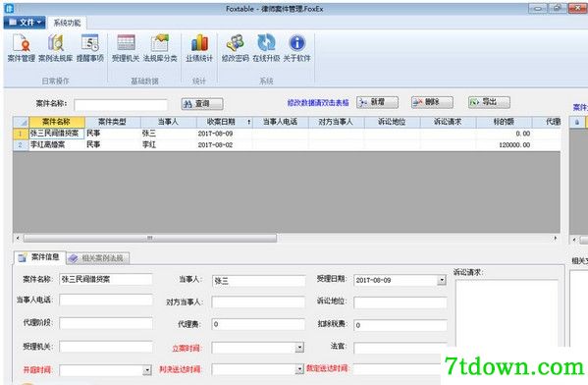Click the 代理费 input field
Image resolution: width=588 pixels, height=385 pixels.
(258, 324)
